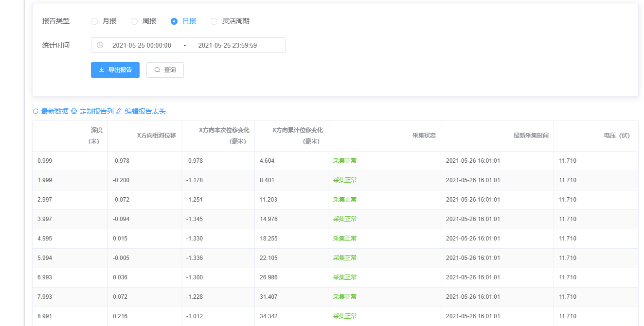Click displacement change value -1.300
The width and height of the screenshot is (644, 326).
point(195,277)
